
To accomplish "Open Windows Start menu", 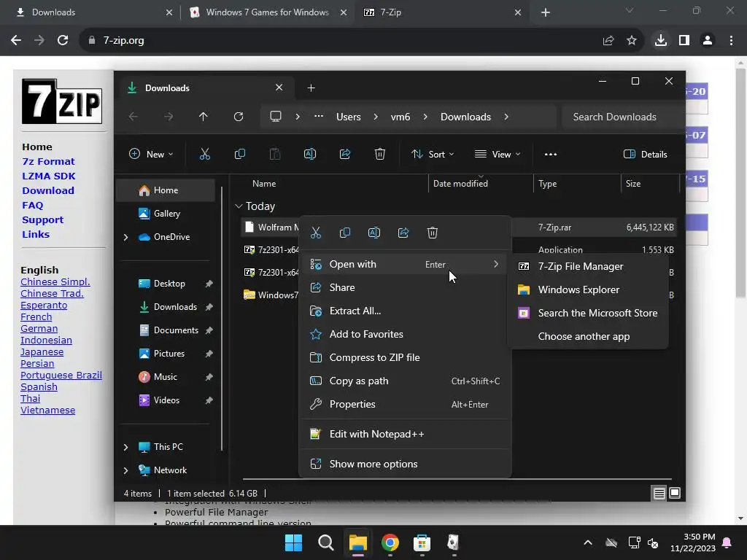I will [293, 542].
